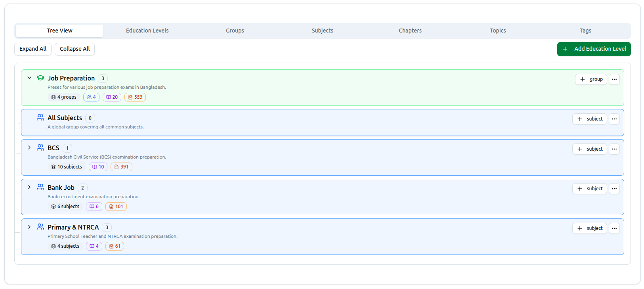
Task: Click the Primary School Teacher and NTRCA description
Action: [113, 236]
